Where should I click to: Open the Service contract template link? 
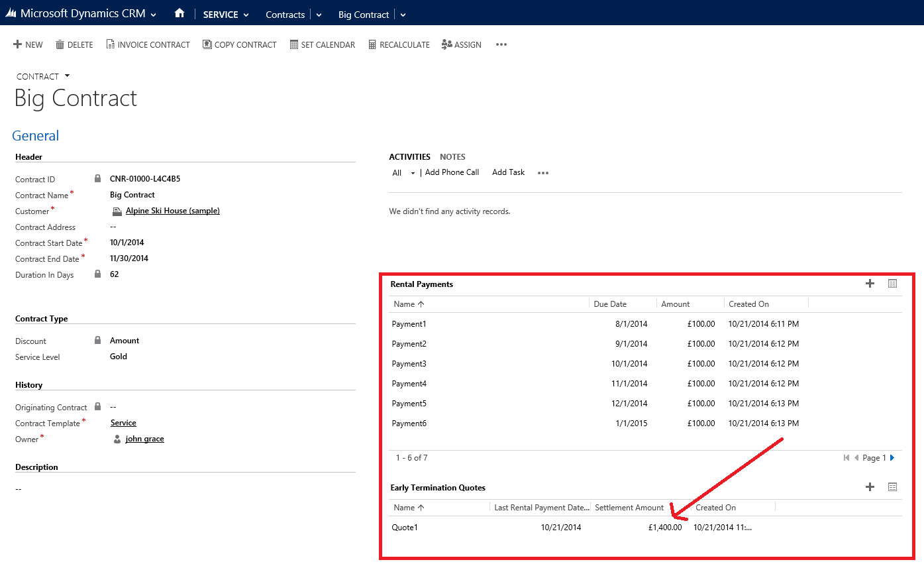tap(123, 423)
